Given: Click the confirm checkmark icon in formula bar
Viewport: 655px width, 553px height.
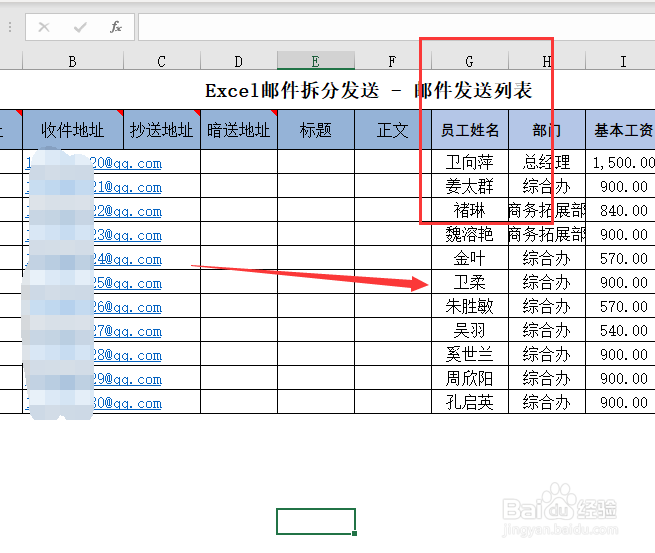Looking at the screenshot, I should [x=80, y=28].
